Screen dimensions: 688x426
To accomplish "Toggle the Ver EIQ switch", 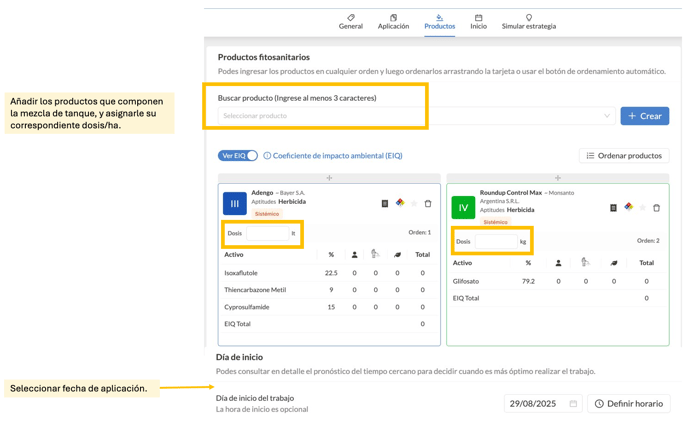I will point(239,156).
